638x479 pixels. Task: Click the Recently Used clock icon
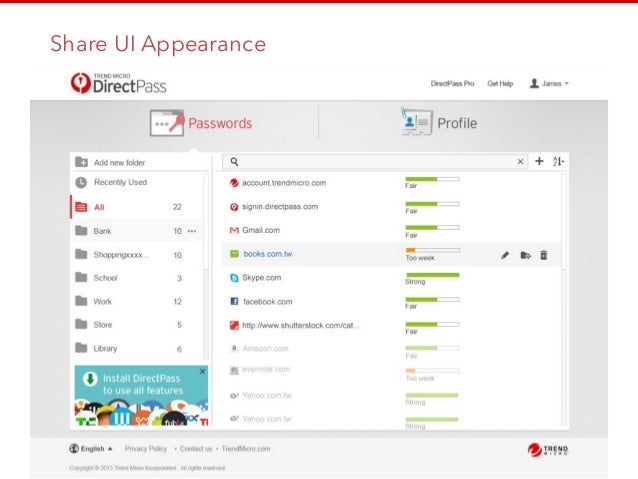(81, 182)
